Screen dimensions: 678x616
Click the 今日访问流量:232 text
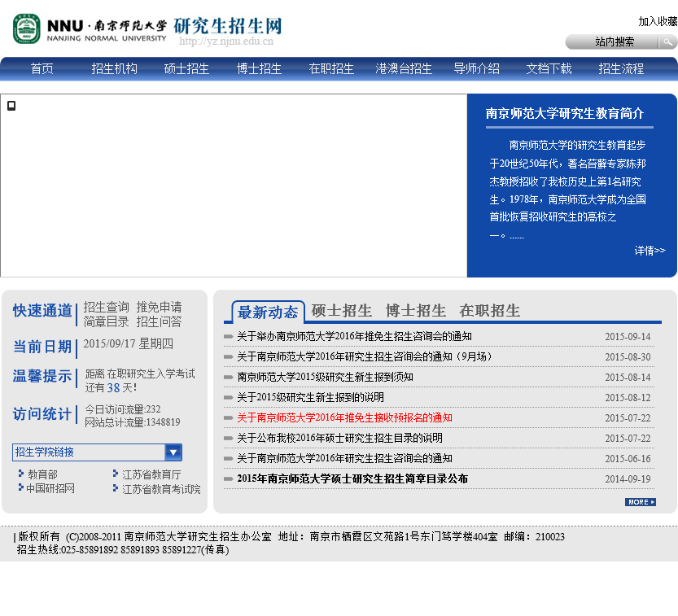click(x=123, y=409)
